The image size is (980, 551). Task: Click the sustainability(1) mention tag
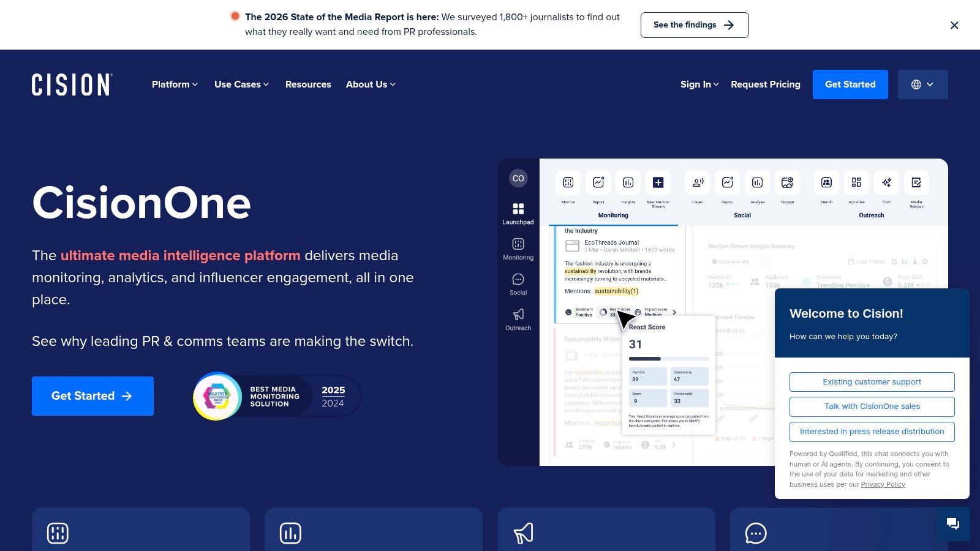[616, 291]
